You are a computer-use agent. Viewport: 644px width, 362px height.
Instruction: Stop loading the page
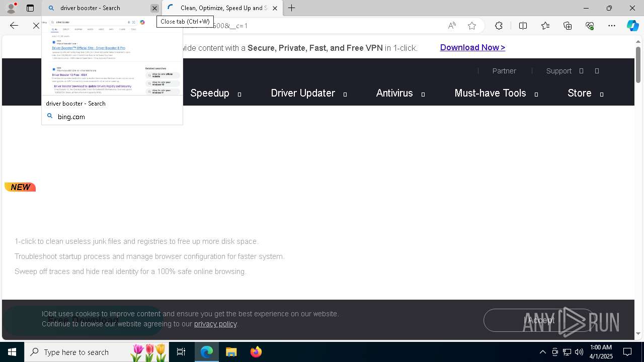click(36, 26)
